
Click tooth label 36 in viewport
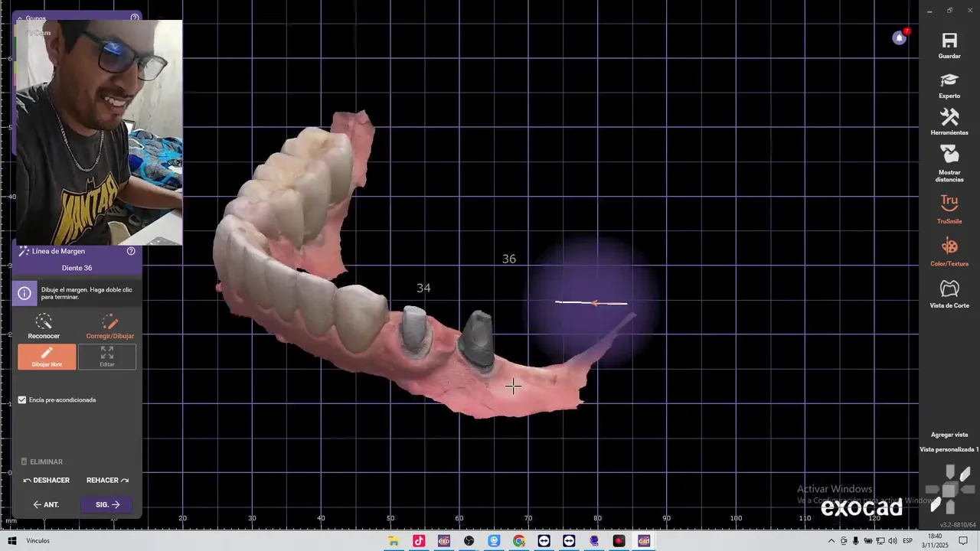click(509, 259)
